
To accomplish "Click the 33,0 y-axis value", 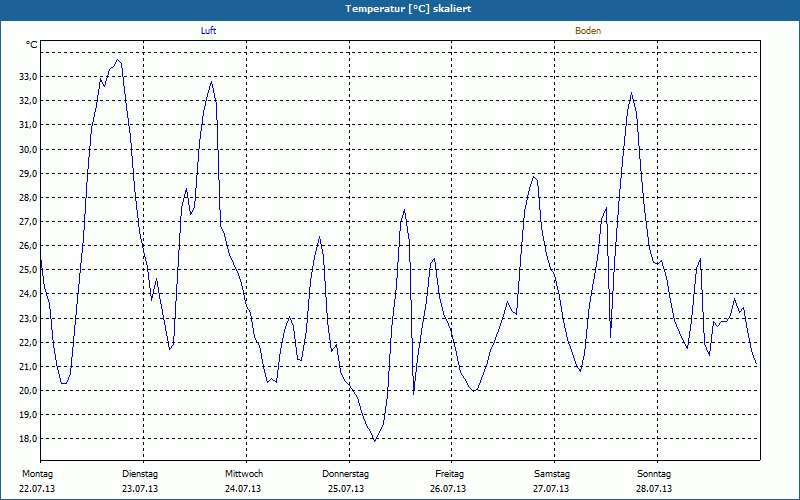I will coord(29,77).
